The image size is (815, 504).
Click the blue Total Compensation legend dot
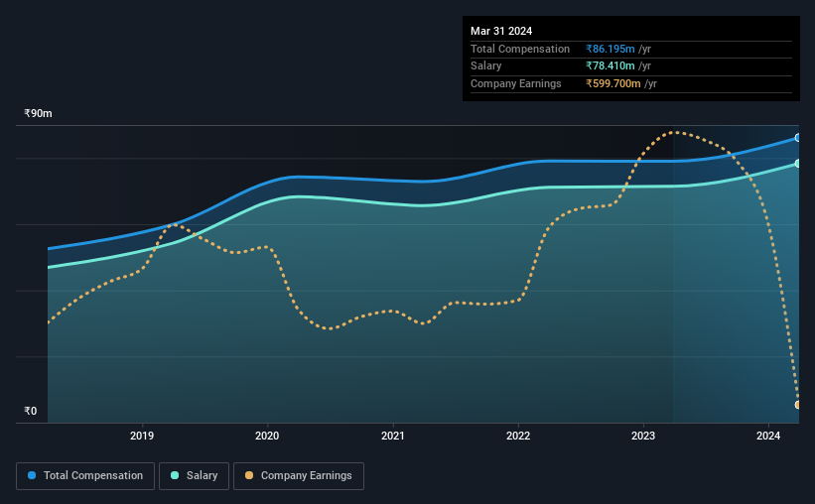[32, 475]
